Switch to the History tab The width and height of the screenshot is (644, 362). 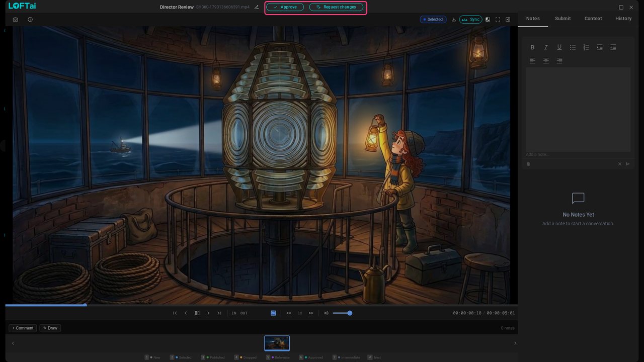click(623, 19)
